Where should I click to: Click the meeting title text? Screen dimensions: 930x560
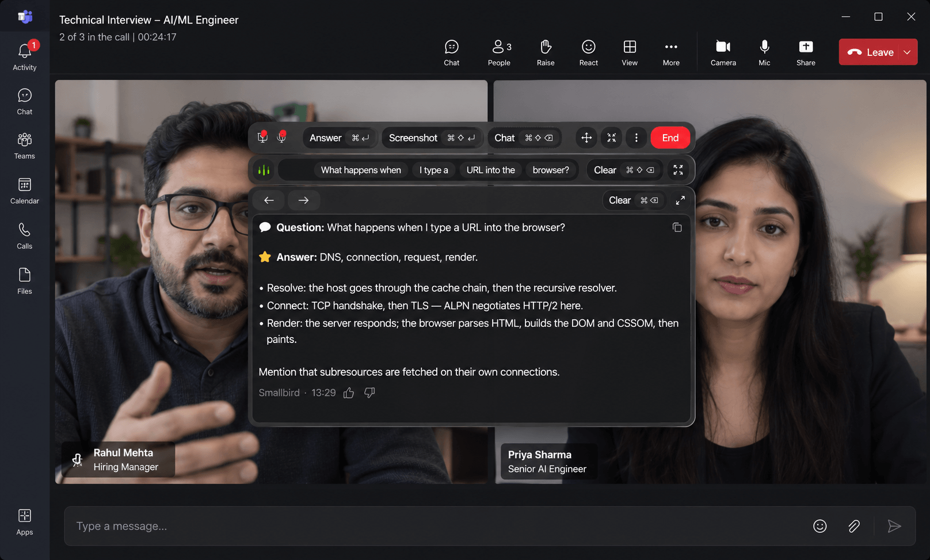click(x=148, y=20)
